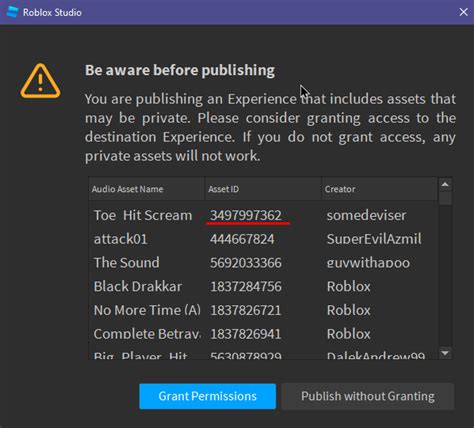The image size is (474, 428).
Task: Click the yellow warning triangle icon
Action: click(x=40, y=81)
